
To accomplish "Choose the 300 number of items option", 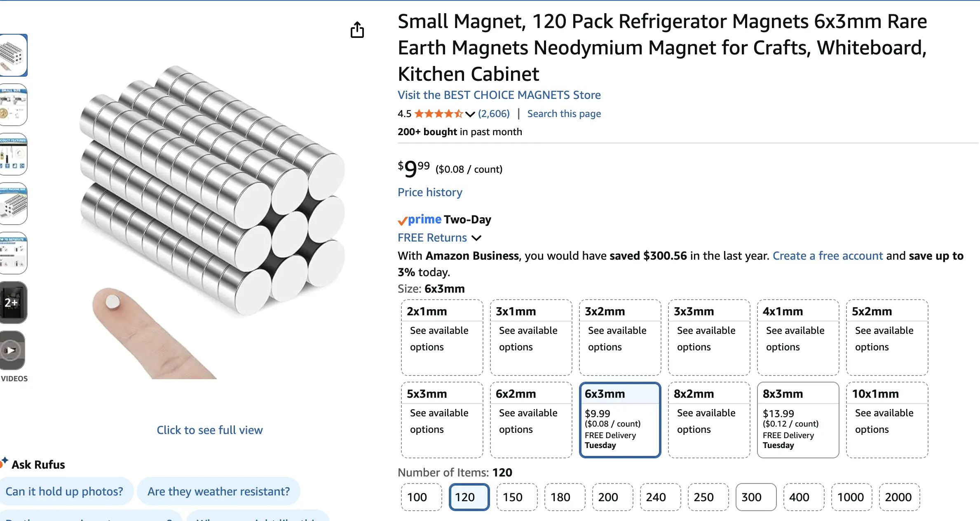I will [x=756, y=497].
